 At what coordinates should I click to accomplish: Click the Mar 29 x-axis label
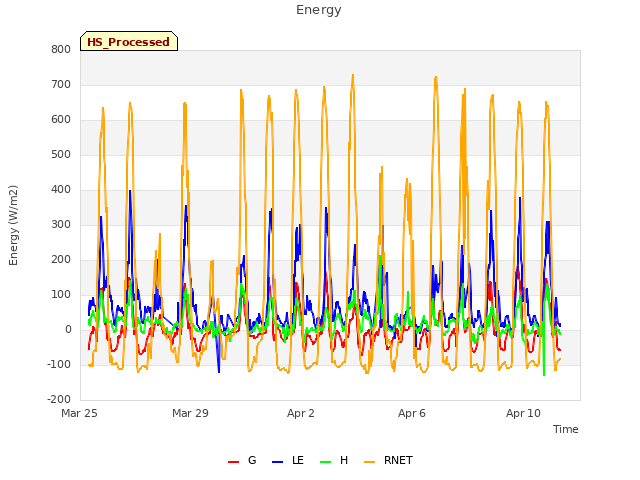point(190,413)
